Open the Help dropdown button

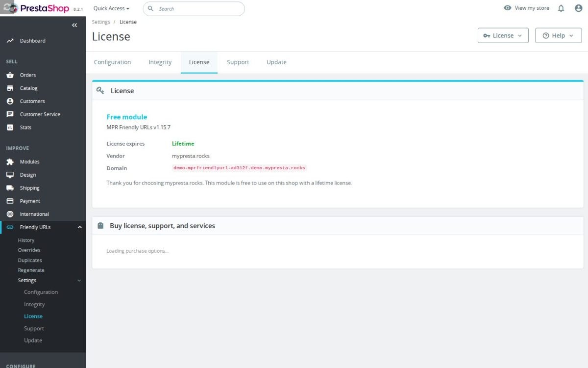[x=559, y=35]
